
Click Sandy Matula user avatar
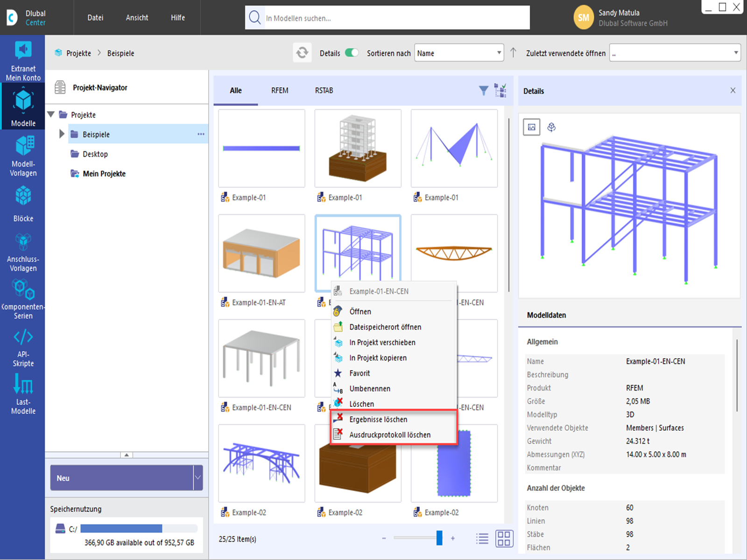[583, 18]
